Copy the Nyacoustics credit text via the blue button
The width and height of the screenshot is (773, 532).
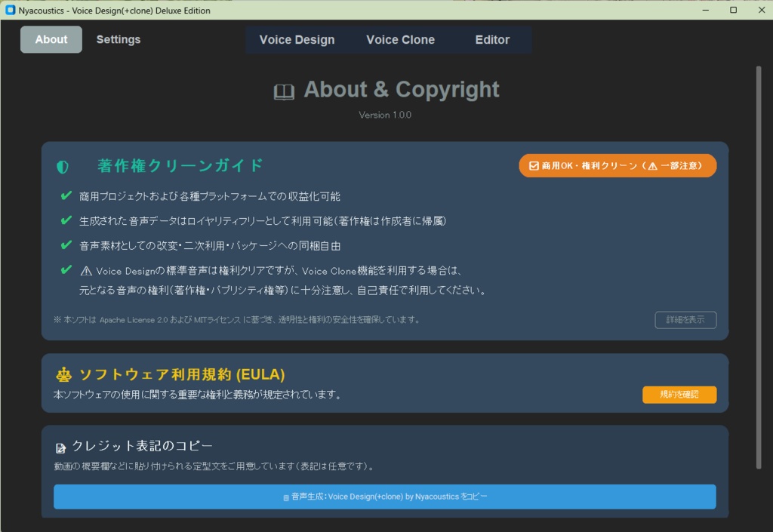[385, 497]
